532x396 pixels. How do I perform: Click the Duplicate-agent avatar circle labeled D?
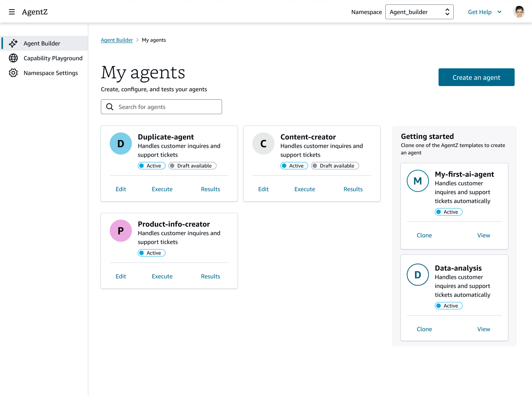click(121, 143)
